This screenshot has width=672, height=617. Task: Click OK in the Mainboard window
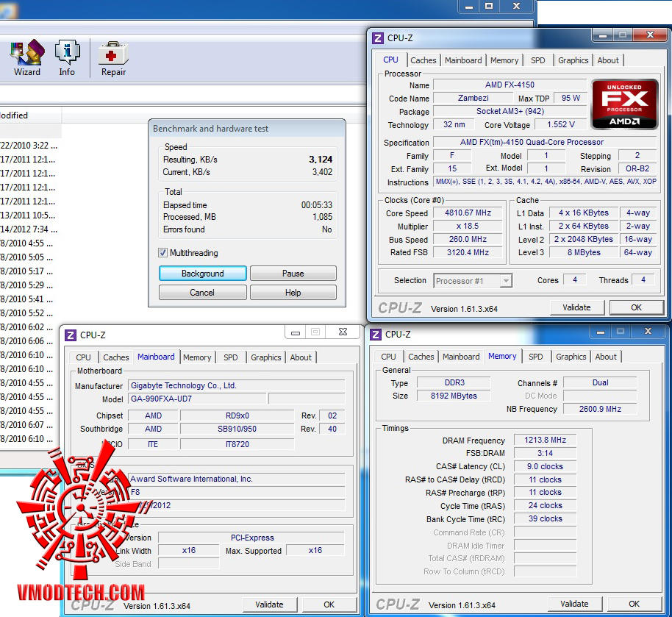pyautogui.click(x=329, y=604)
